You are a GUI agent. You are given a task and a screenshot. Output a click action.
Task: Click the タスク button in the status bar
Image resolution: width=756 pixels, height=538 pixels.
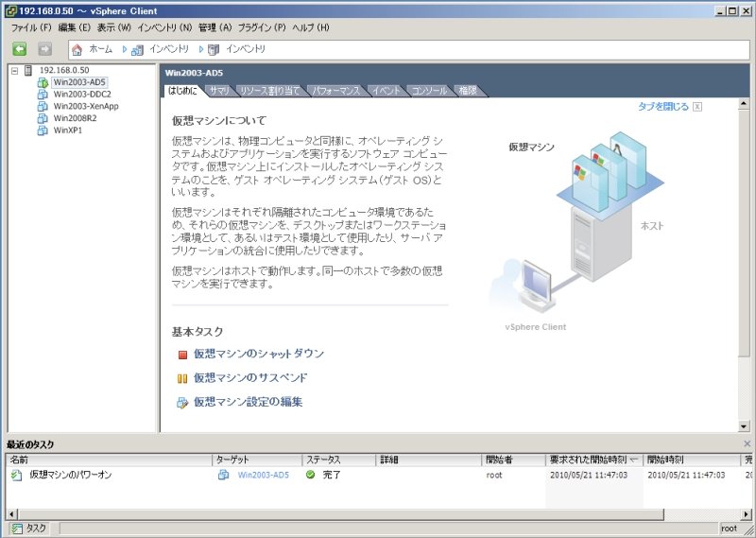(30, 529)
